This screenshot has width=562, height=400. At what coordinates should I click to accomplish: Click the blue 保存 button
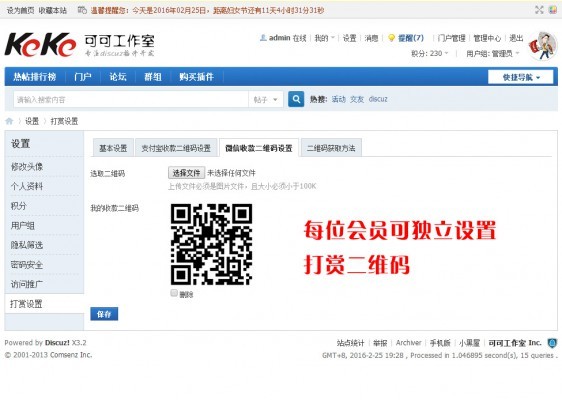click(104, 314)
